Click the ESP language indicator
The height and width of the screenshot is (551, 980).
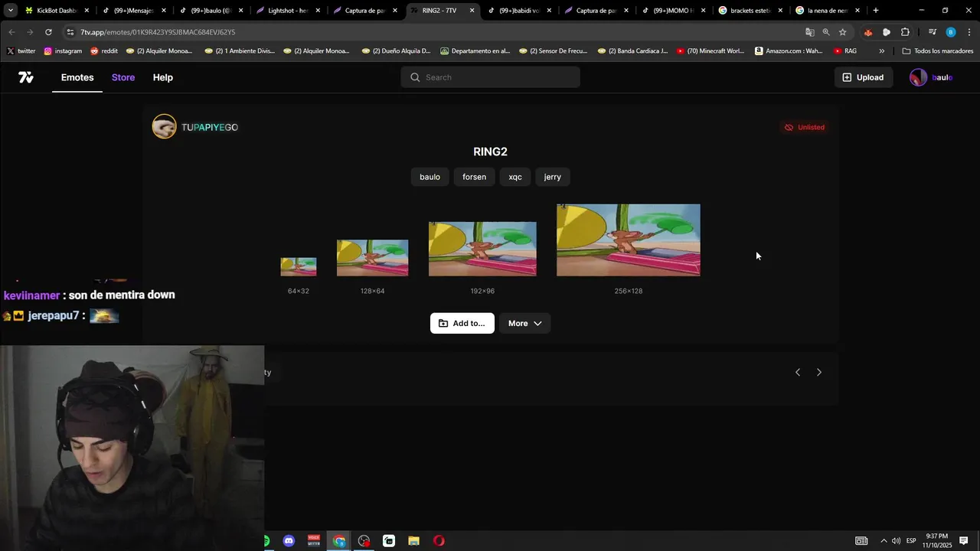tap(911, 541)
